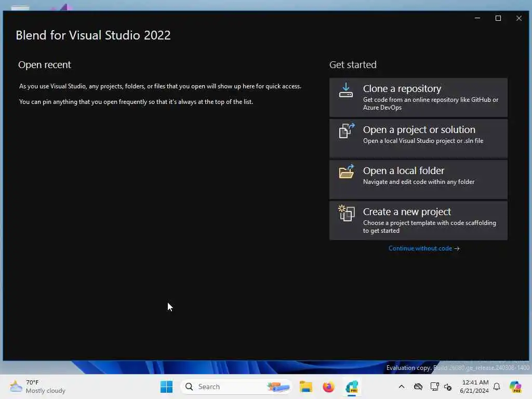Image resolution: width=532 pixels, height=399 pixels.
Task: Click the 'Open a local Visual Studio project' description
Action: pyautogui.click(x=423, y=141)
